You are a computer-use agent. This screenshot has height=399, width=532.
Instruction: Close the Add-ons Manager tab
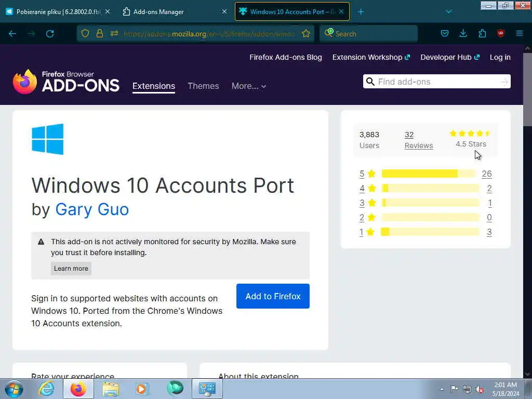(x=224, y=11)
